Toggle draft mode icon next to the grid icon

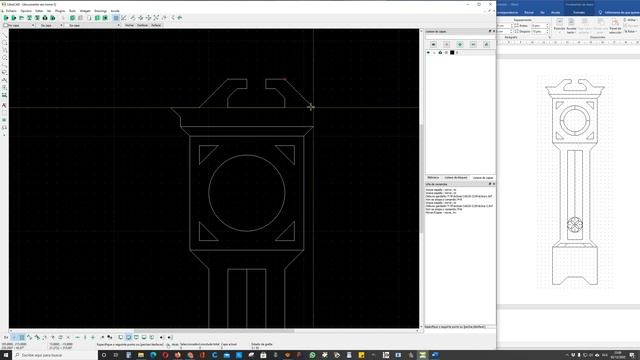coord(124,18)
